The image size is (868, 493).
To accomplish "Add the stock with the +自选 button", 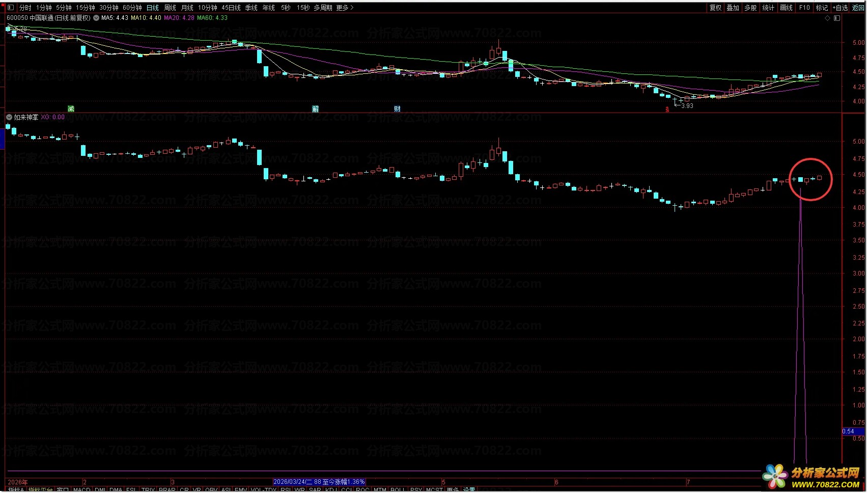I will coord(841,8).
